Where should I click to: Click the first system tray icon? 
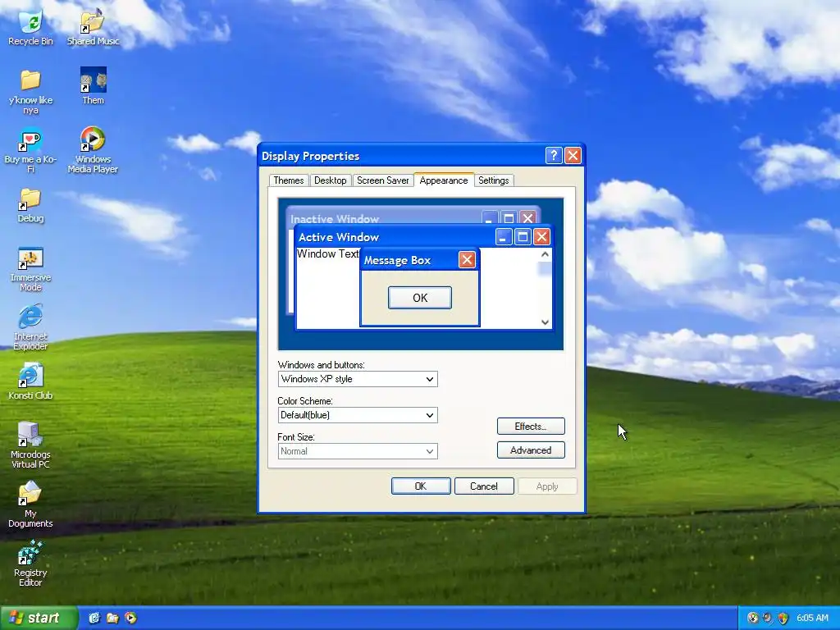click(x=753, y=618)
